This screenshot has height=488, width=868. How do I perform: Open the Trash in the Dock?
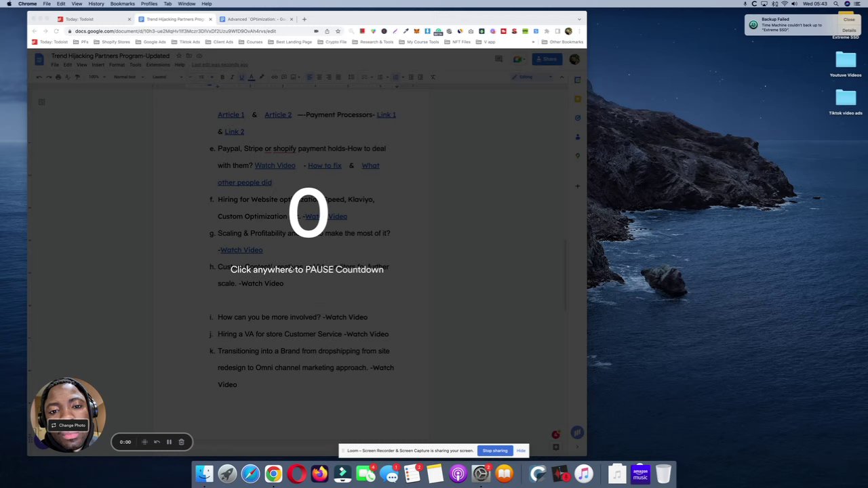663,473
